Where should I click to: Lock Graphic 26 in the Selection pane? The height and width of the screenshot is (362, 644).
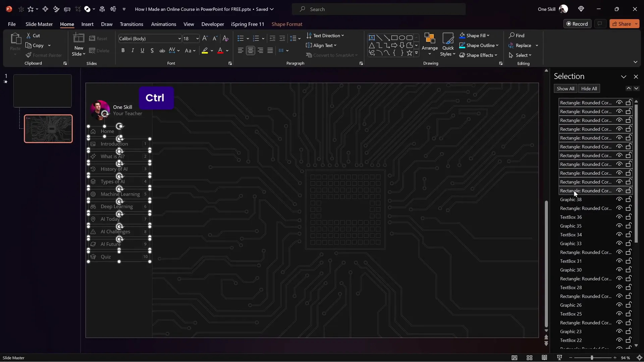click(629, 304)
